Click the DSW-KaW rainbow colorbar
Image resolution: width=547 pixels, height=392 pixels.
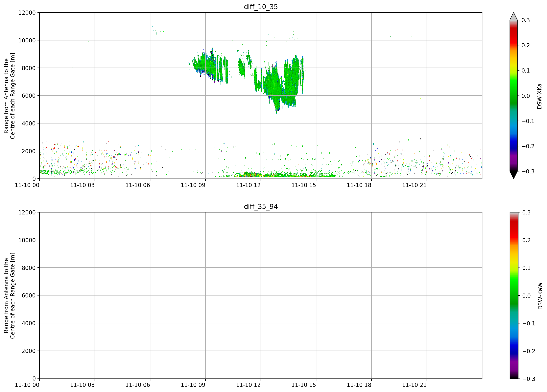point(513,295)
